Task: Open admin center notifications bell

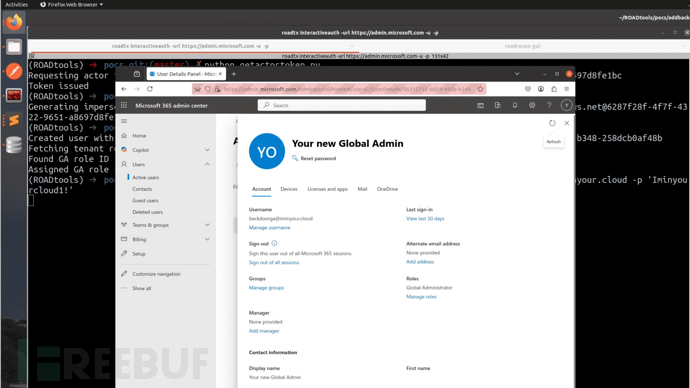Action: point(514,105)
